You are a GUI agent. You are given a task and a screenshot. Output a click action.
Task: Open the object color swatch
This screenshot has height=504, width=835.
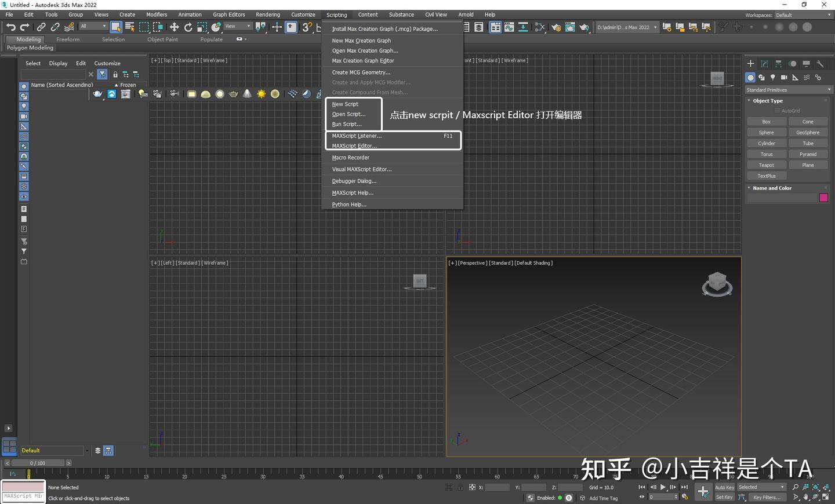coord(824,198)
